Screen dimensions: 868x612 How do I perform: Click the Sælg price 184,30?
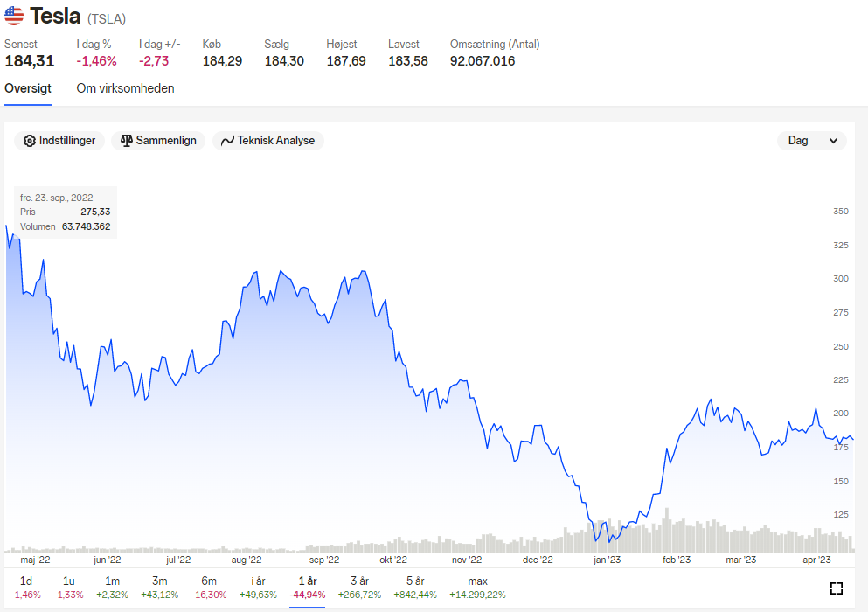point(284,61)
